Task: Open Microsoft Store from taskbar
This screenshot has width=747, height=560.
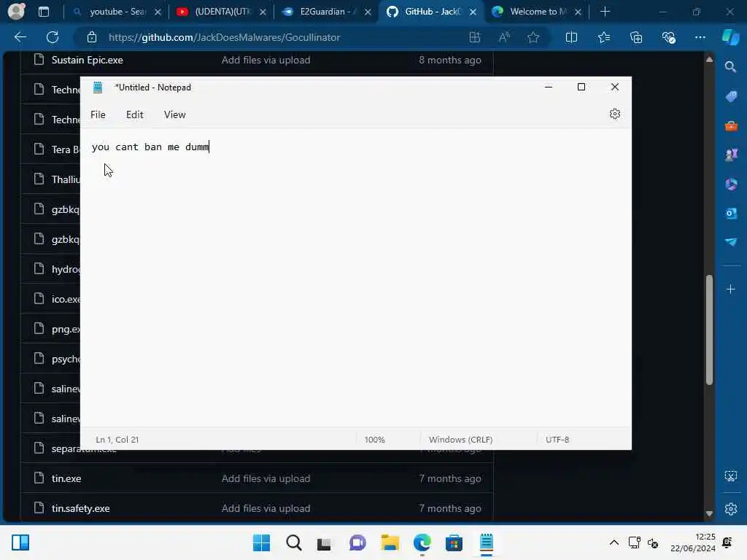Action: 454,542
